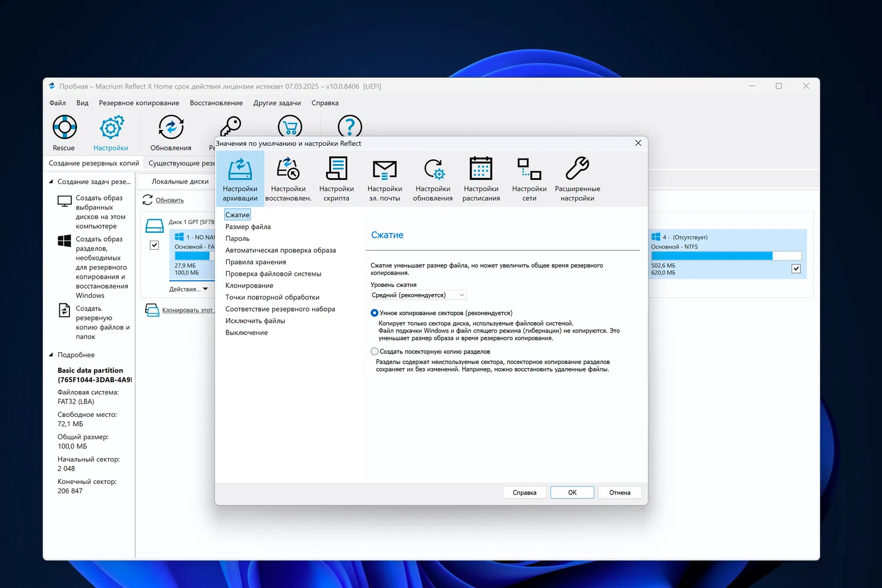Viewport: 882px width, 588px height.
Task: Open the Rescue media icon
Action: pyautogui.click(x=64, y=128)
